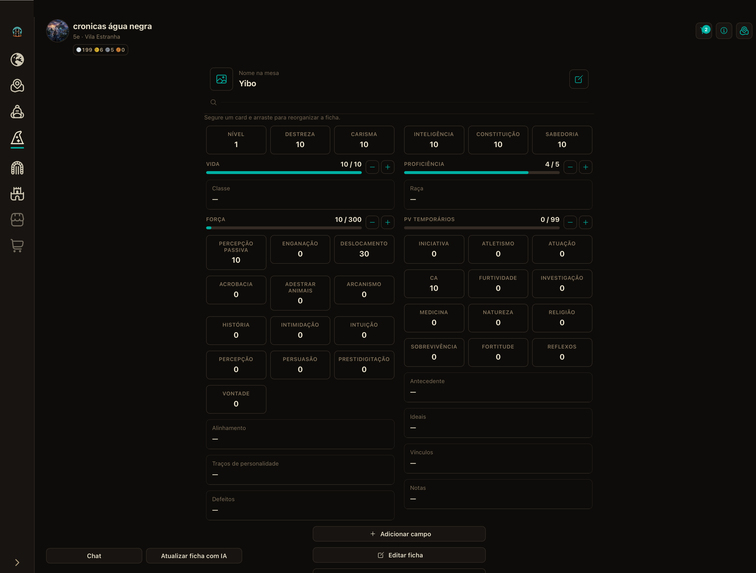Click the campaign title cronicas água negra
Image resolution: width=756 pixels, height=573 pixels.
(x=112, y=27)
